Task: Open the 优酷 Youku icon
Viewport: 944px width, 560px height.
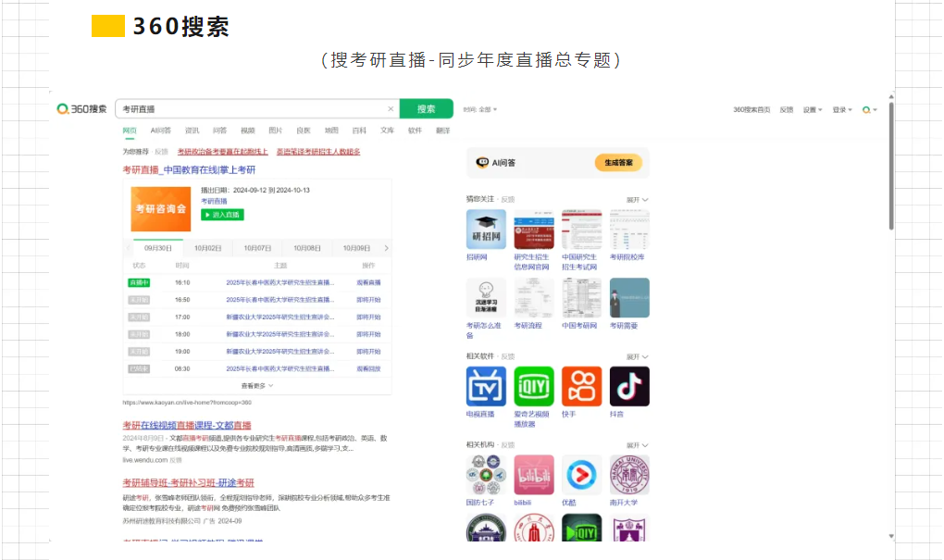Action: [x=581, y=474]
